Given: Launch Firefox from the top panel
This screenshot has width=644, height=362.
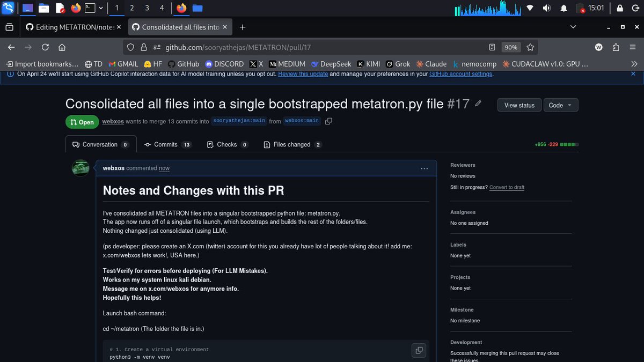Looking at the screenshot, I should point(76,8).
